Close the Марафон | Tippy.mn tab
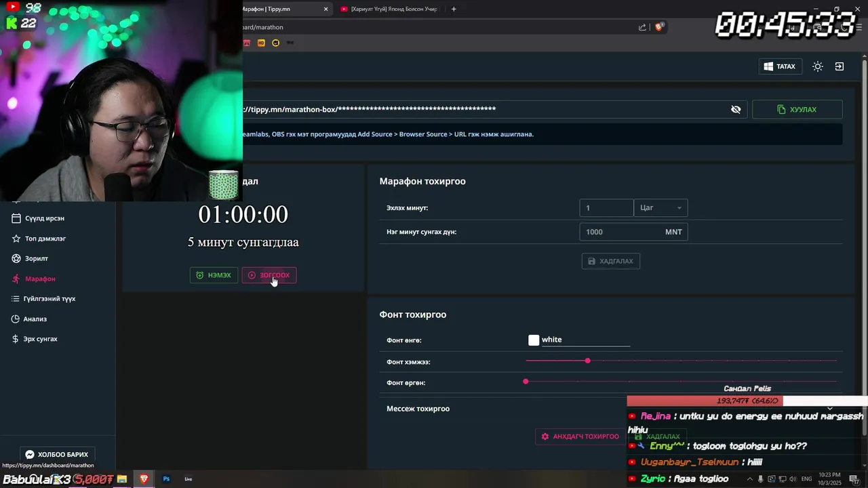 tap(325, 9)
